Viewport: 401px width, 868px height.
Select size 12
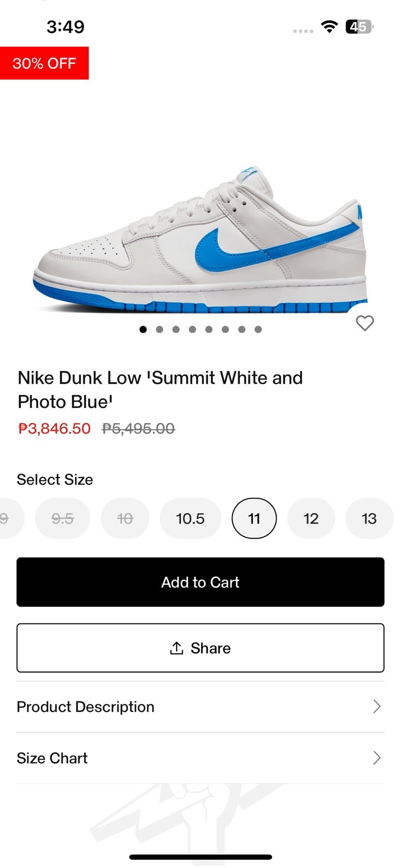311,519
